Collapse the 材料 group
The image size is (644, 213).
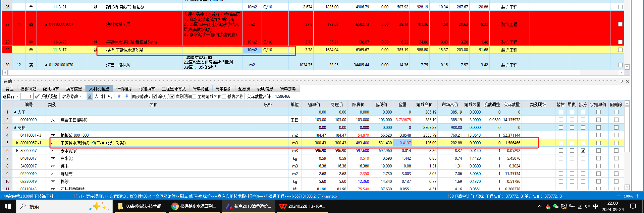[x=15, y=128]
